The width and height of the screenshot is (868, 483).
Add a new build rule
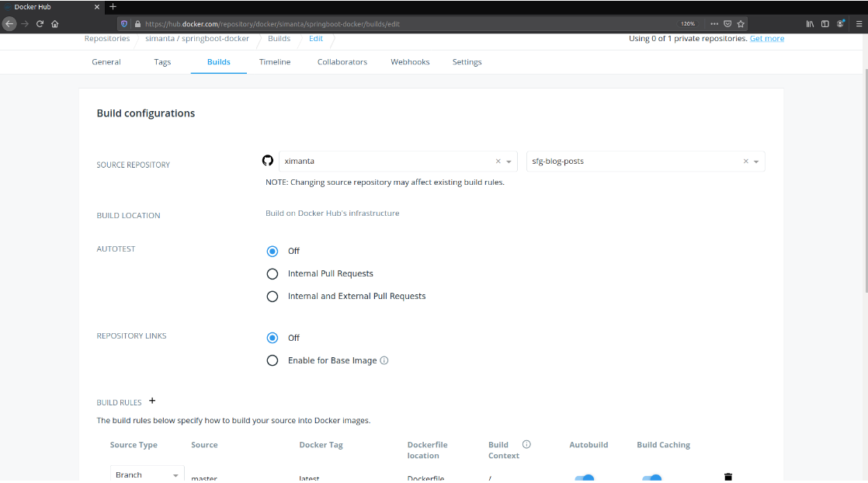[152, 401]
